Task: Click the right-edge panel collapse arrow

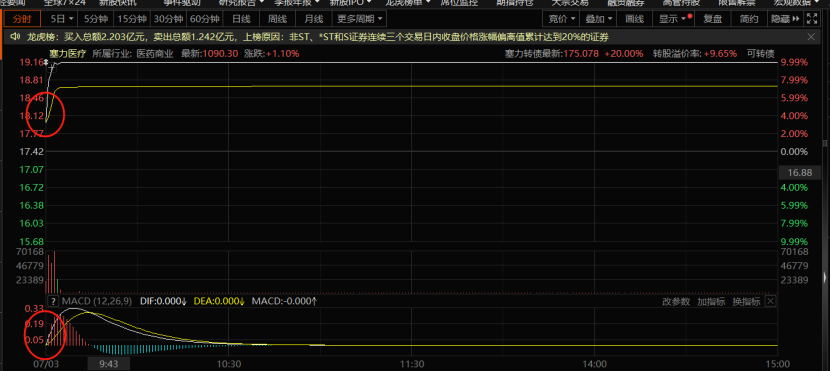Action: (x=826, y=277)
